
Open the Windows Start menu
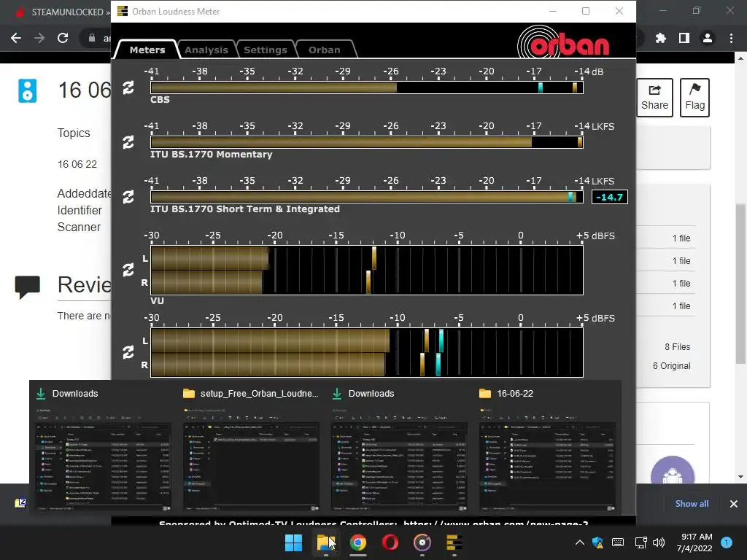tap(293, 542)
